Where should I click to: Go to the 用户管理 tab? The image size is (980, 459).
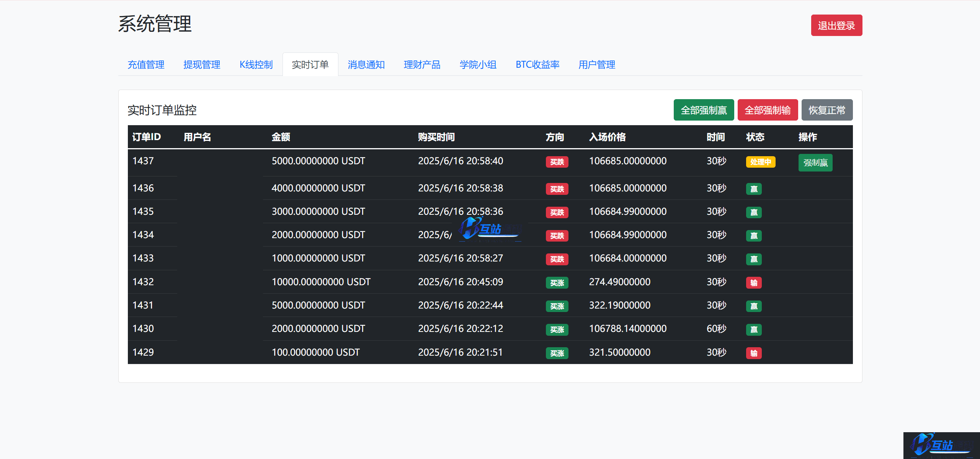(x=597, y=64)
